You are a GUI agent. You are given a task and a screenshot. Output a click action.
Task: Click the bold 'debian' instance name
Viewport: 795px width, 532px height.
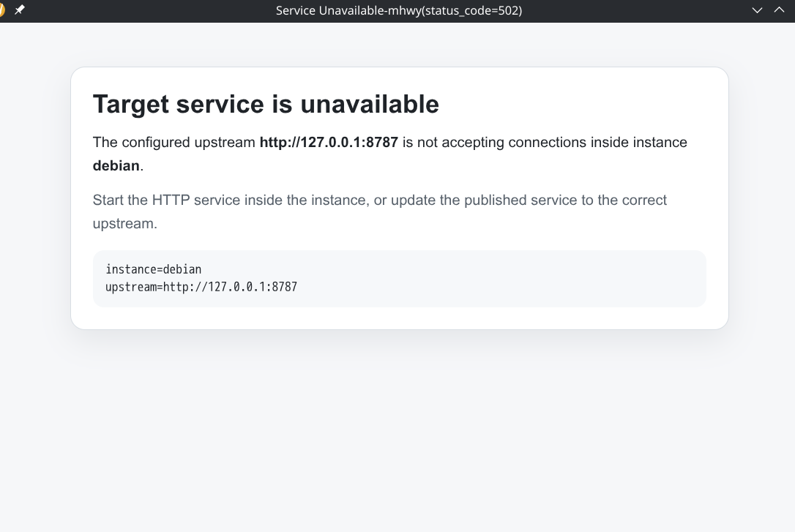(x=116, y=165)
